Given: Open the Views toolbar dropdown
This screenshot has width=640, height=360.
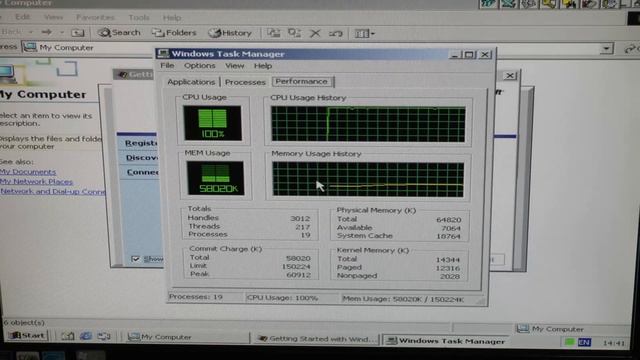Looking at the screenshot, I should coord(364,33).
